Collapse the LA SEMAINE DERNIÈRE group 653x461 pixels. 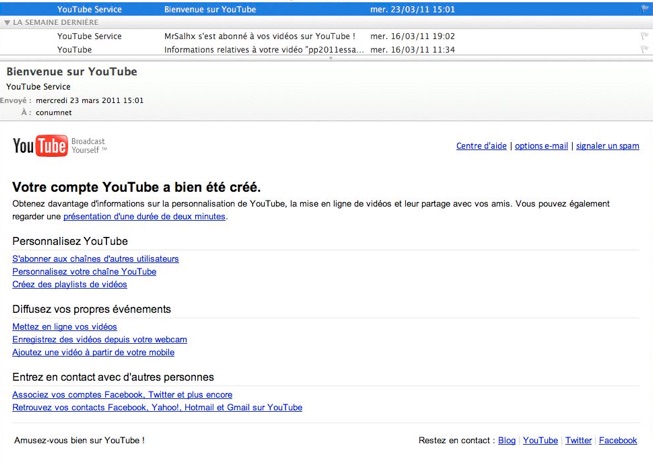coord(7,22)
